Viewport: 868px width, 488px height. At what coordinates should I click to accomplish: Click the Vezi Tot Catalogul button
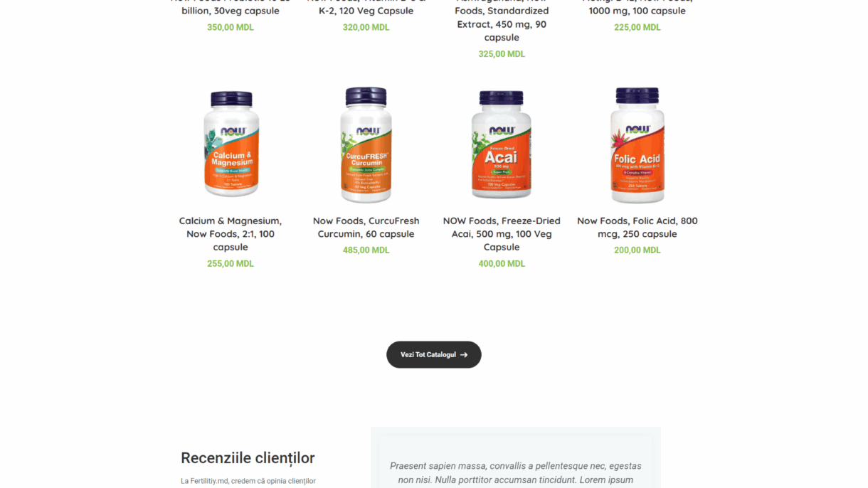pyautogui.click(x=434, y=355)
